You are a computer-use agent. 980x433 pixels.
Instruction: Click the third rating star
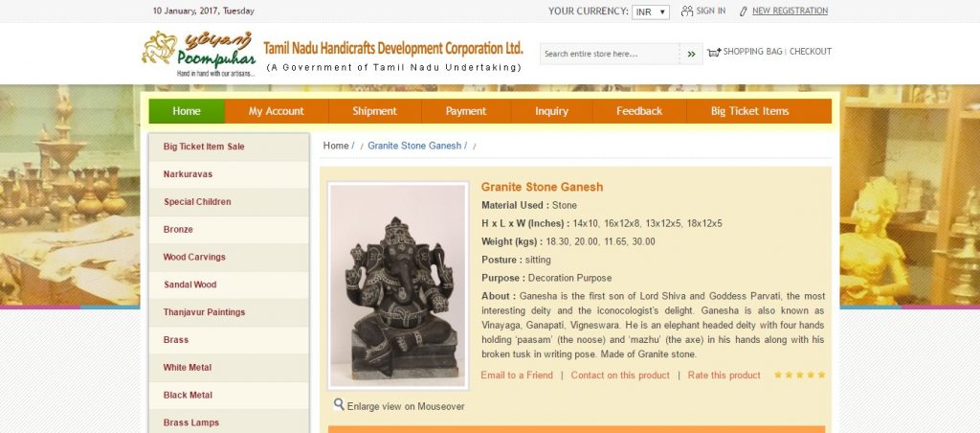pyautogui.click(x=799, y=375)
